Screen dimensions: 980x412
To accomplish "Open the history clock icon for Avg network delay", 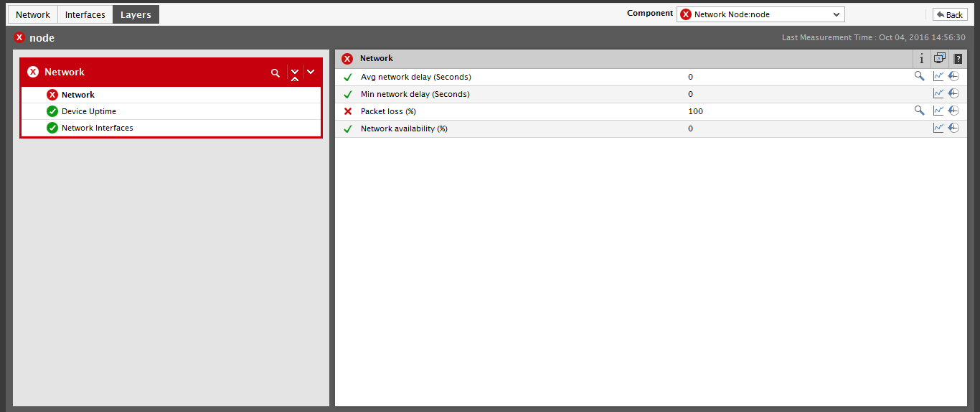I will (x=953, y=76).
